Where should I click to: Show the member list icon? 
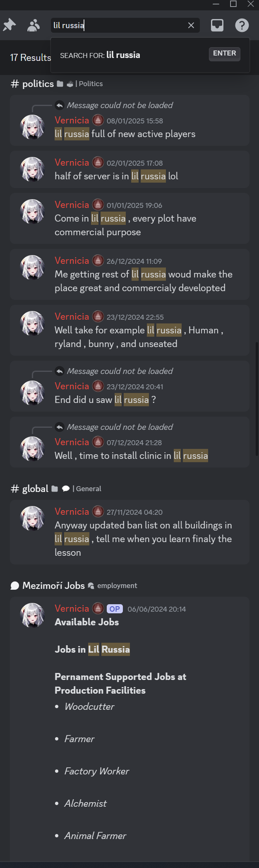coord(34,25)
